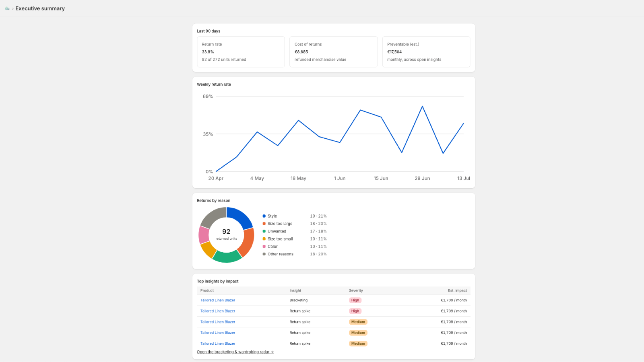Image resolution: width=644 pixels, height=362 pixels.
Task: Click the "35%" y-axis label
Action: coord(208,134)
